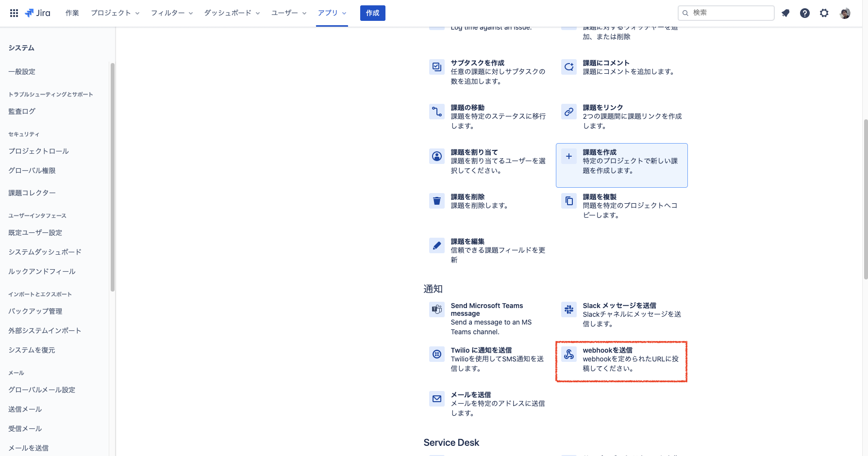Screen dimensions: 868x456
Task: Click the 検索 search field
Action: 726,13
